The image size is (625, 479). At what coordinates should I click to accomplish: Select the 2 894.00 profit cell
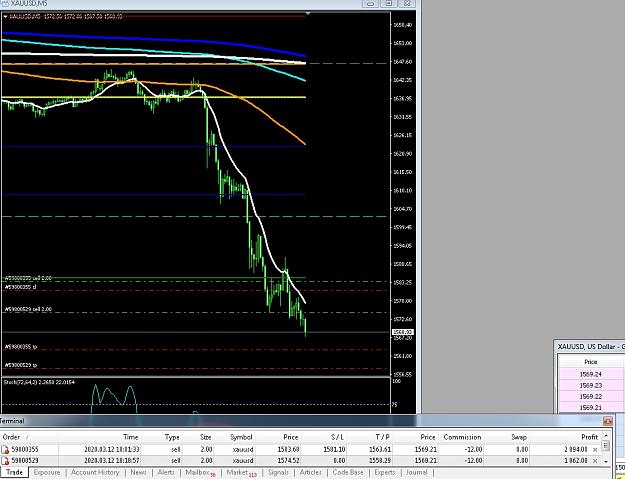(576, 450)
